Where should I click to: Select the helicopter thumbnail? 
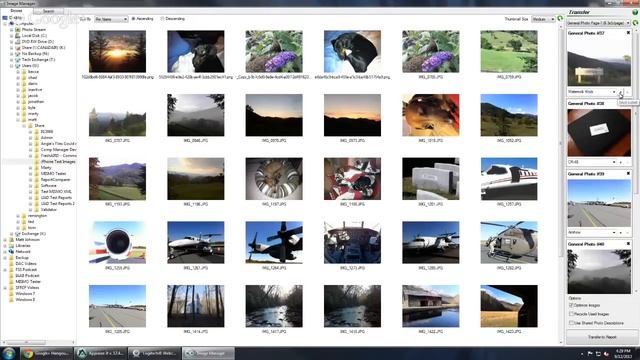509,242
